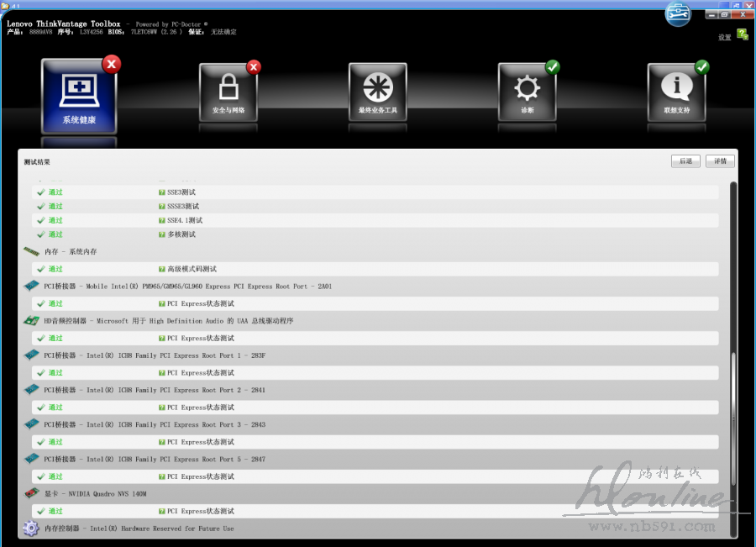Select ICH8 Family Root Port 3 - 2843 heading
The width and height of the screenshot is (756, 547).
click(x=155, y=424)
